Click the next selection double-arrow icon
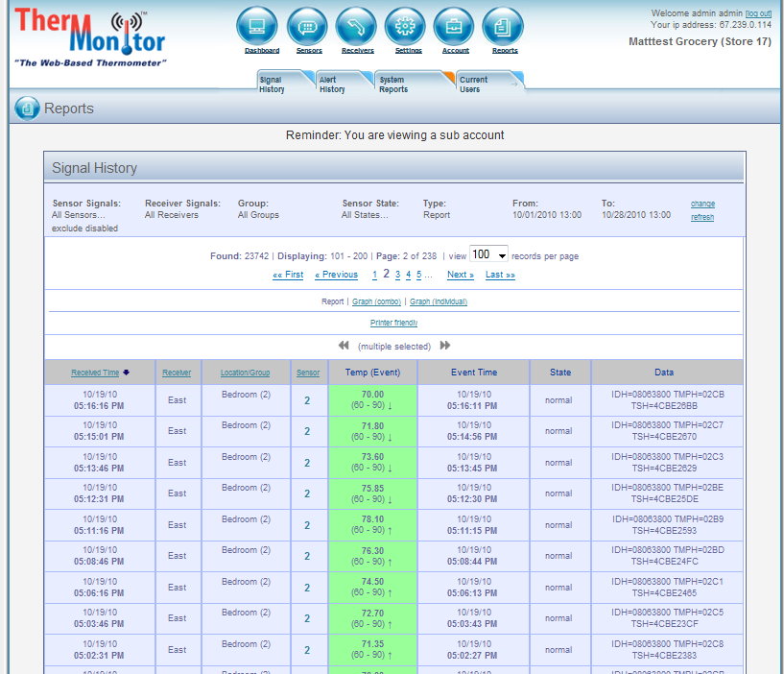The image size is (784, 674). click(445, 346)
